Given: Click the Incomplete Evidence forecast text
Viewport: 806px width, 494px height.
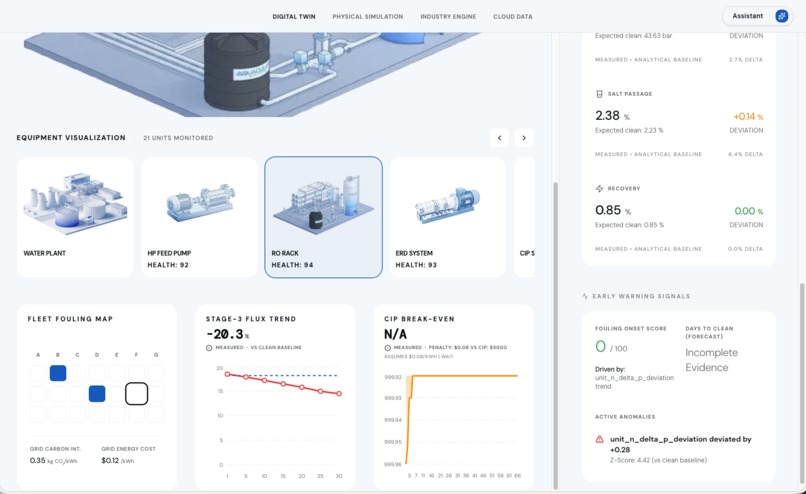Looking at the screenshot, I should 711,360.
